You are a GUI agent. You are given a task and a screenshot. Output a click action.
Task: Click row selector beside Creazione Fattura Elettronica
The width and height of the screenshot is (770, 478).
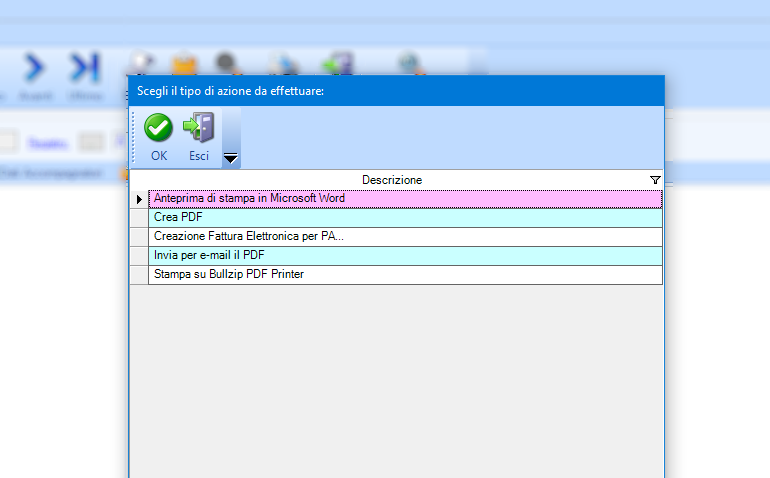[x=139, y=236]
